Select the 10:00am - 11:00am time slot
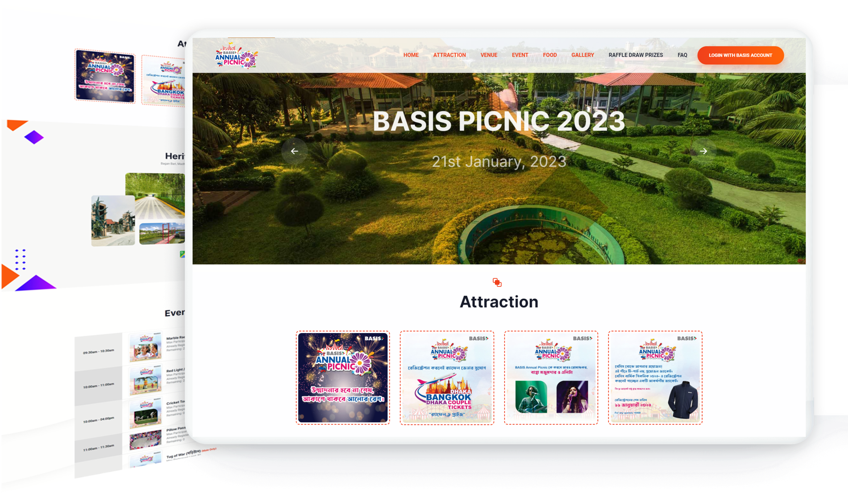 pos(99,386)
